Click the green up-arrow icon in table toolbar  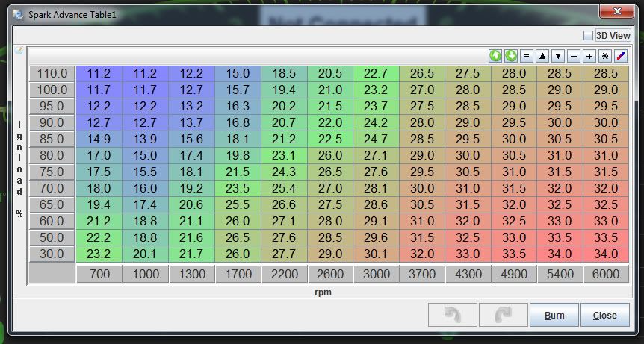pyautogui.click(x=495, y=56)
